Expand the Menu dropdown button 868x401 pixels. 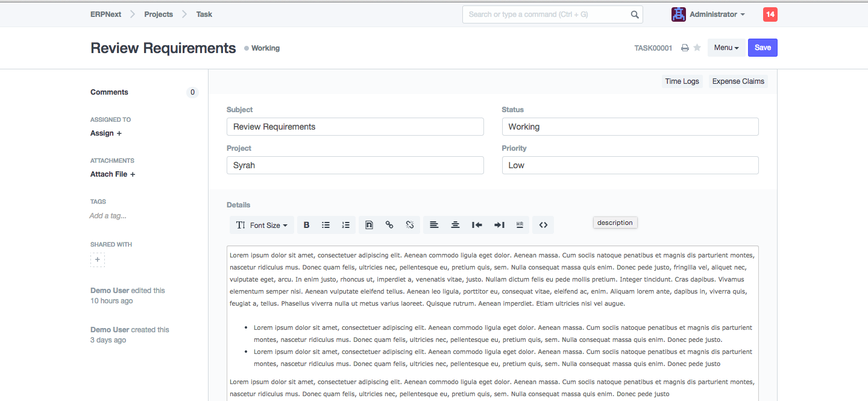[726, 48]
